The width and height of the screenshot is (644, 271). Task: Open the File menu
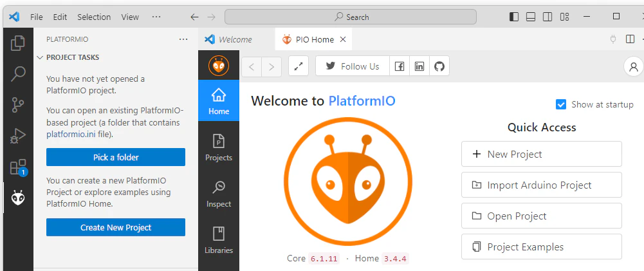37,17
